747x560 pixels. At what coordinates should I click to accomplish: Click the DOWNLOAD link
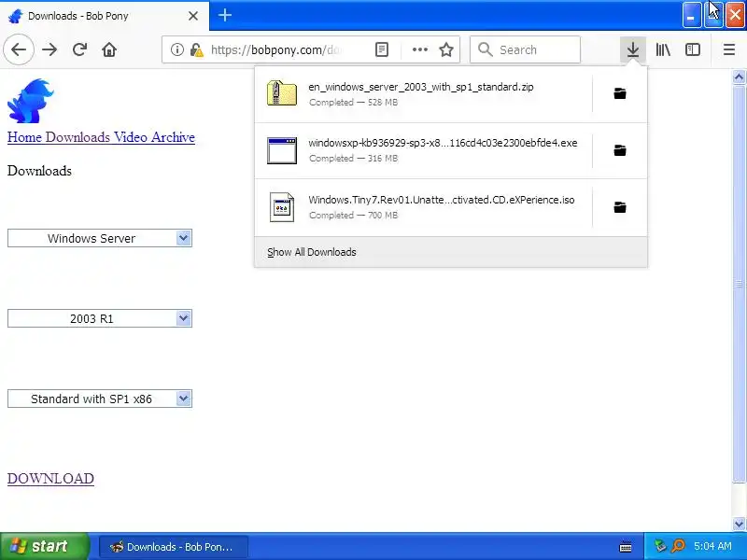(50, 479)
